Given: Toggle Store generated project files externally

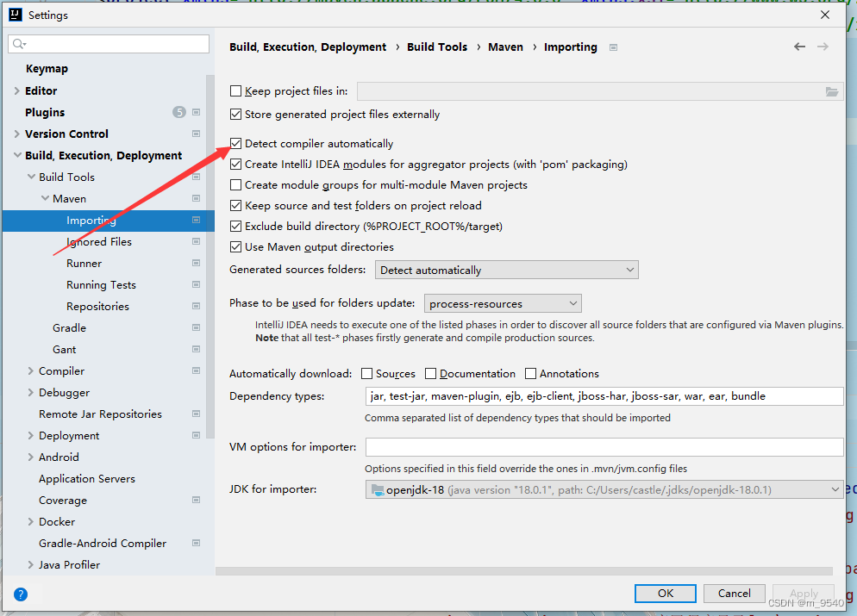Looking at the screenshot, I should (235, 114).
